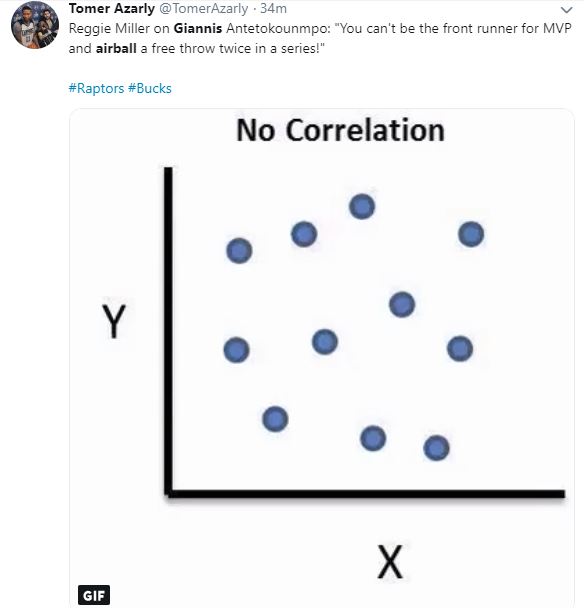
Task: Click the thick vertical Y axis line
Action: pos(168,331)
